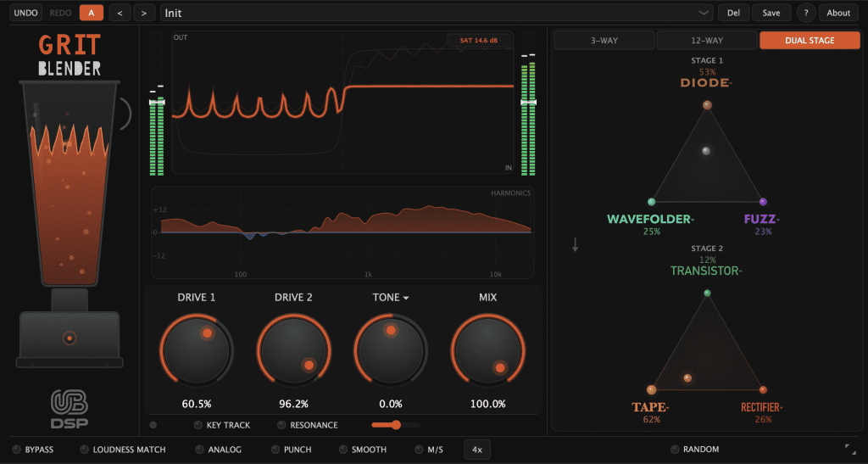Click the blender power button icon
Viewport: 868px width, 464px height.
pos(70,338)
